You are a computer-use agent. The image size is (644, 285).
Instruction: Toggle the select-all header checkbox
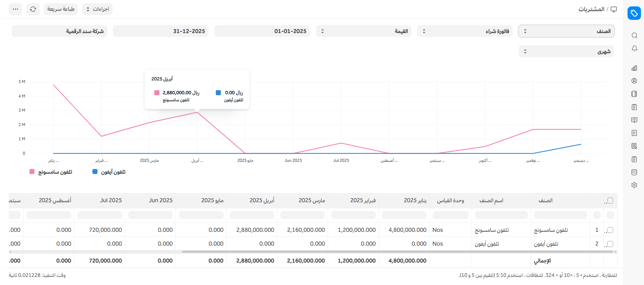[x=610, y=201]
